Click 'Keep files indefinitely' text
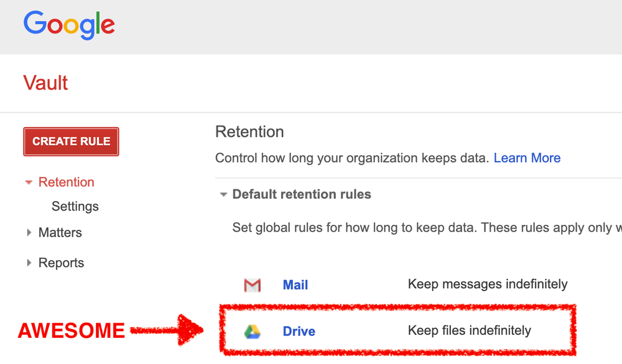 (x=469, y=330)
